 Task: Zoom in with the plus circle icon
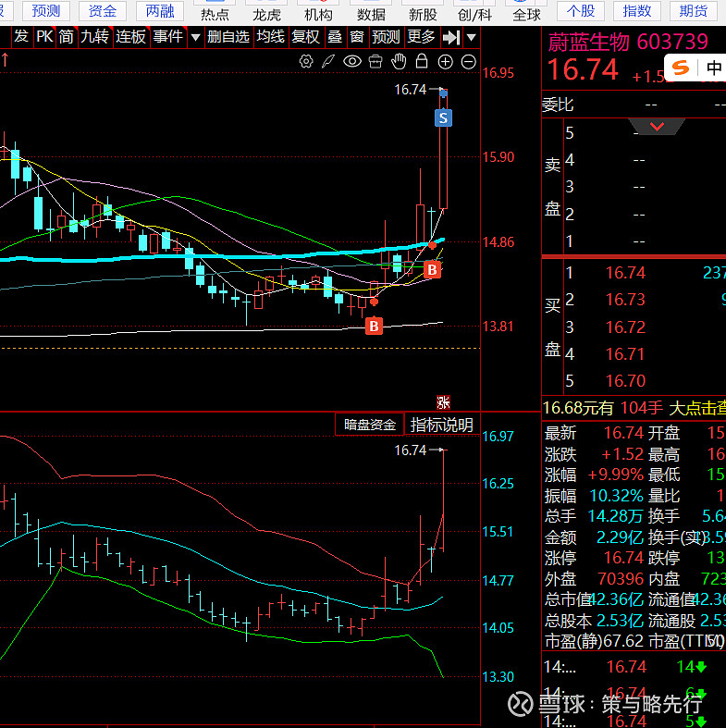pos(446,61)
